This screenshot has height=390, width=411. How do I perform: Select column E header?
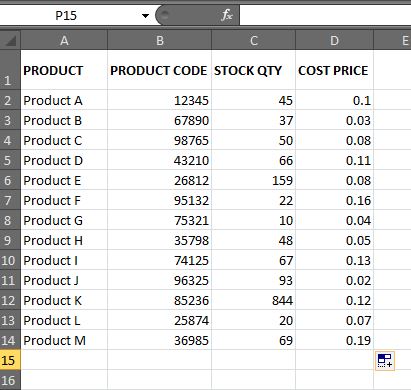392,40
